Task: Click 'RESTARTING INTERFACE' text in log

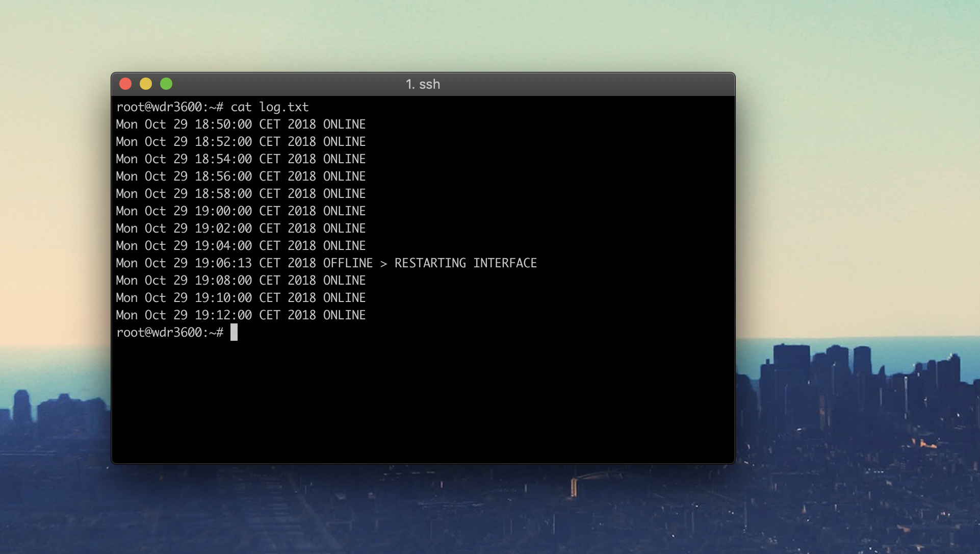Action: coord(465,263)
